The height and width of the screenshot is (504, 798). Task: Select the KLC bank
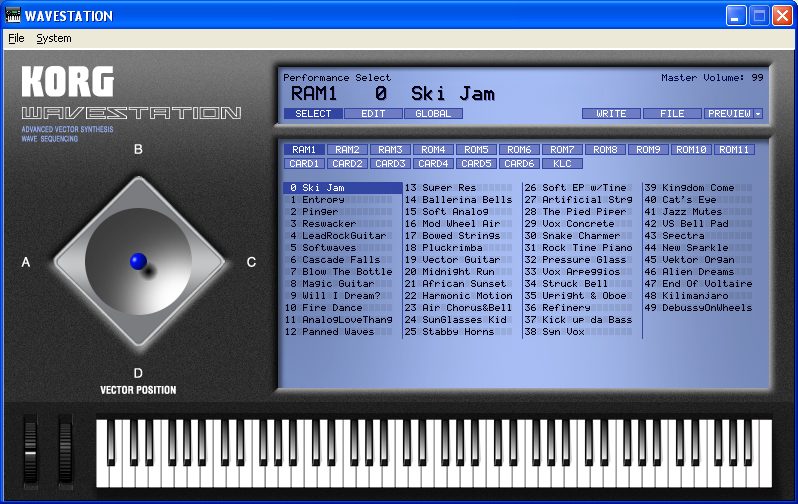[562, 164]
